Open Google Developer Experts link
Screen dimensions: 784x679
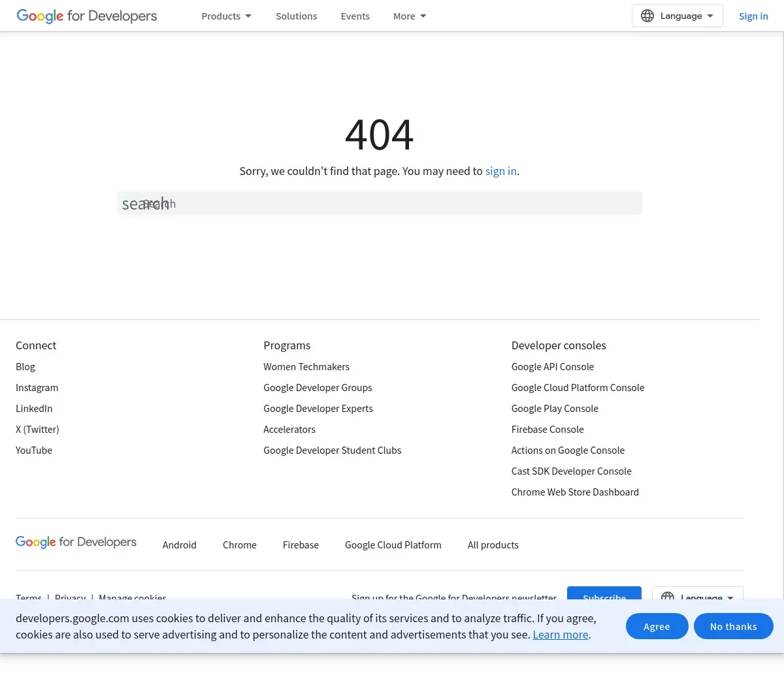click(x=318, y=409)
